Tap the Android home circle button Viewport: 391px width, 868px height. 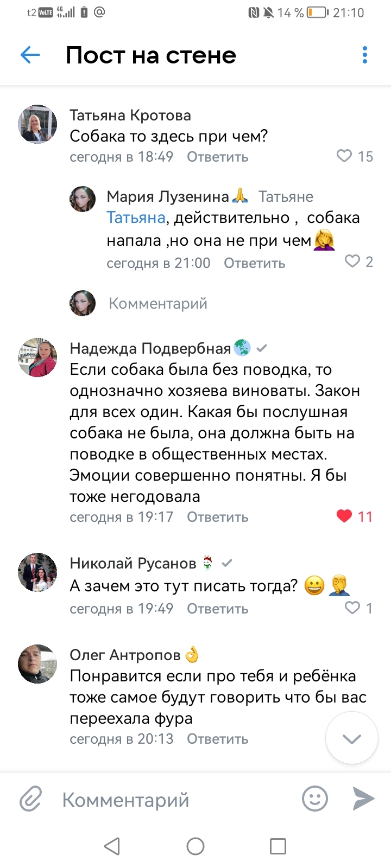point(195,846)
